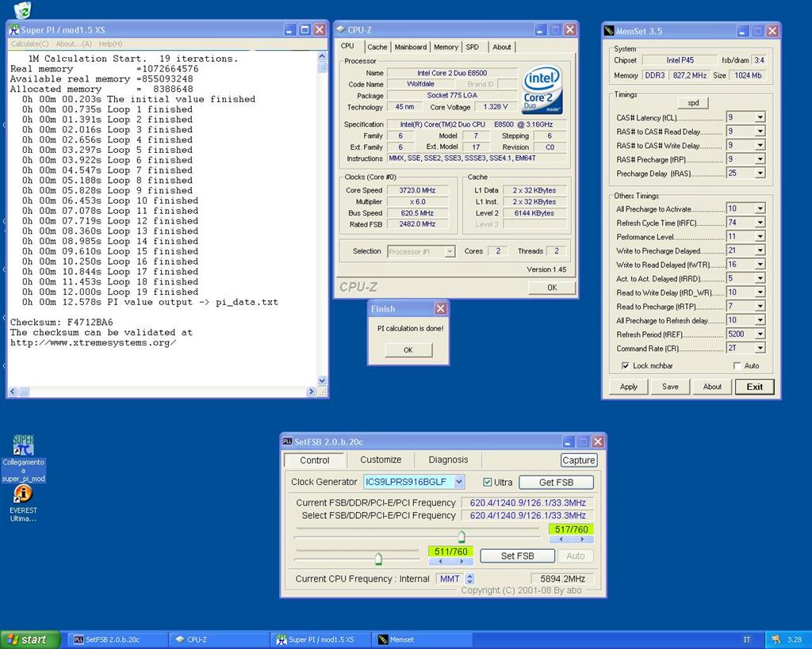This screenshot has width=812, height=649.
Task: Switch to Super PI in the taskbar
Action: [321, 639]
